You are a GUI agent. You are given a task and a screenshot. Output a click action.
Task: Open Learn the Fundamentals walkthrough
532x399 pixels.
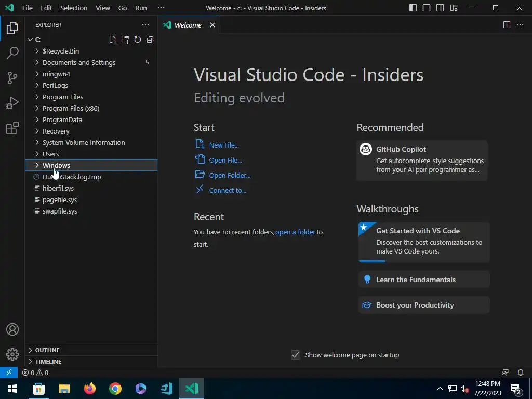[424, 280]
